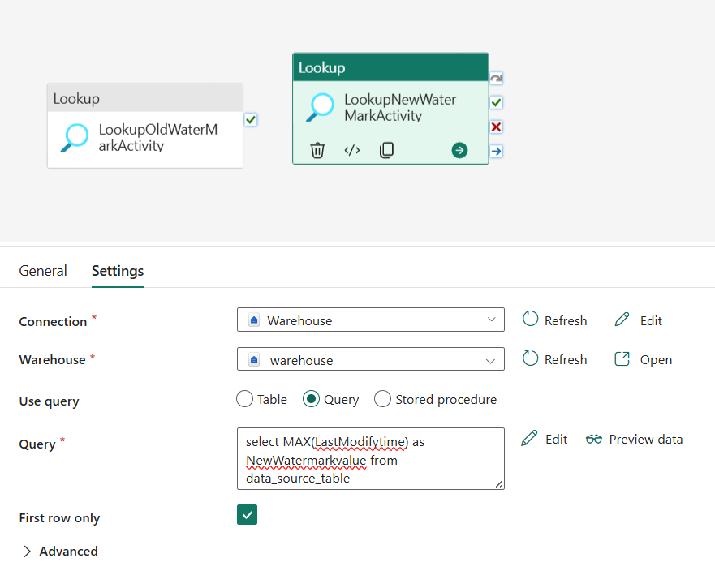
Task: Open code view via the </> icon
Action: pyautogui.click(x=351, y=150)
